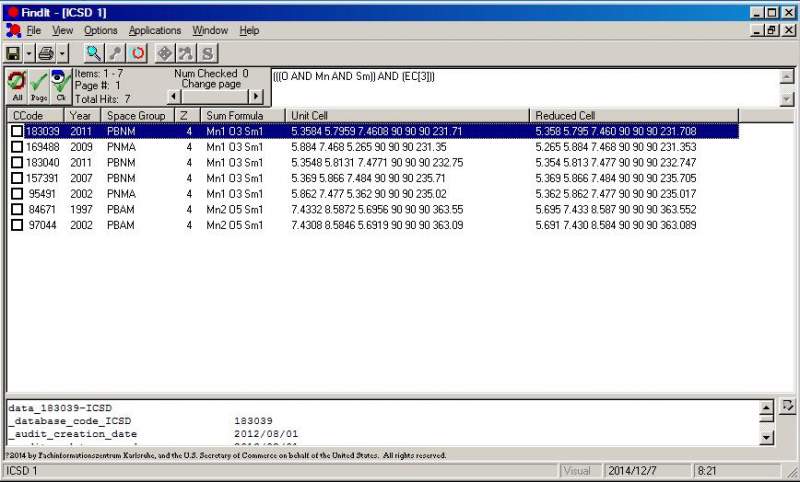Screen dimensions: 800x482
Task: Click the Save floppy disk icon
Action: (13, 53)
